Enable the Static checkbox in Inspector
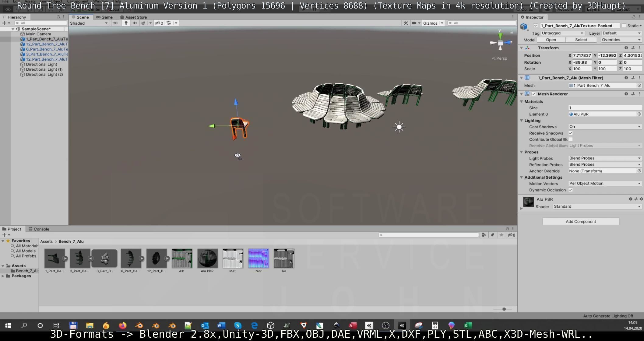This screenshot has height=341, width=644. click(624, 26)
